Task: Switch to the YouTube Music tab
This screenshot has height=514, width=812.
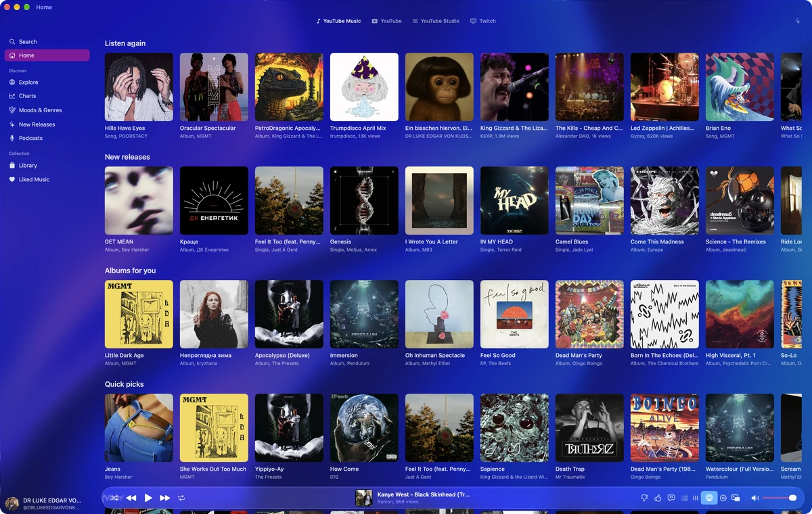Action: tap(338, 21)
